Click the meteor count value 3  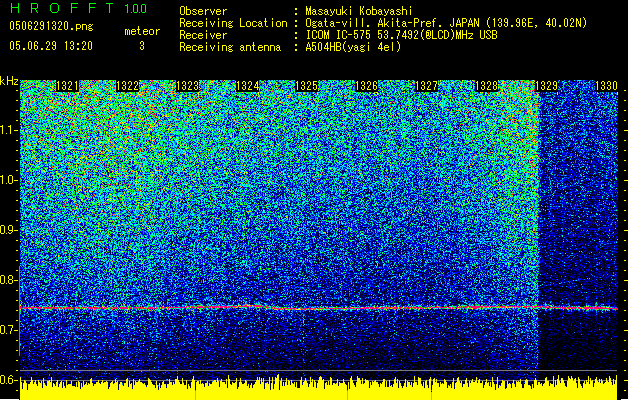(x=142, y=46)
